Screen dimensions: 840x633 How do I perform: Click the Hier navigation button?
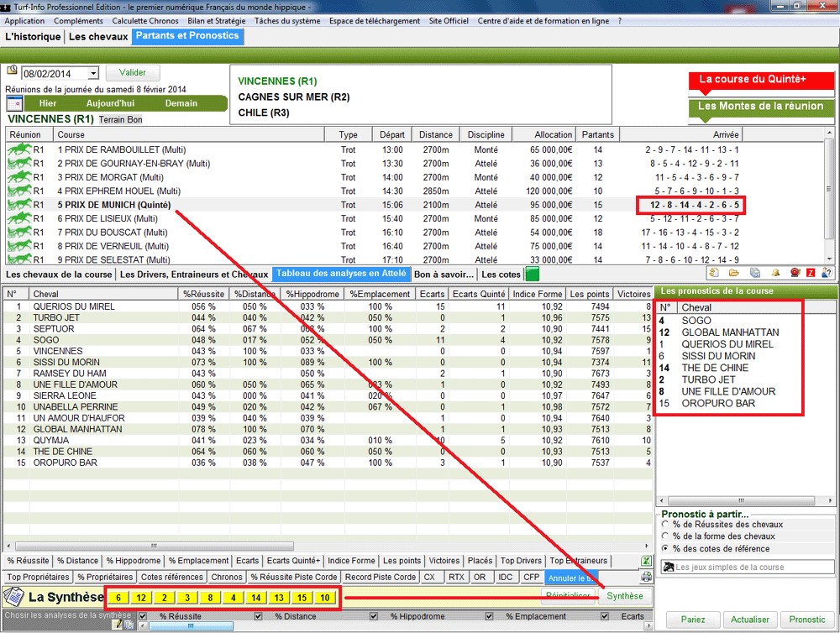point(48,103)
